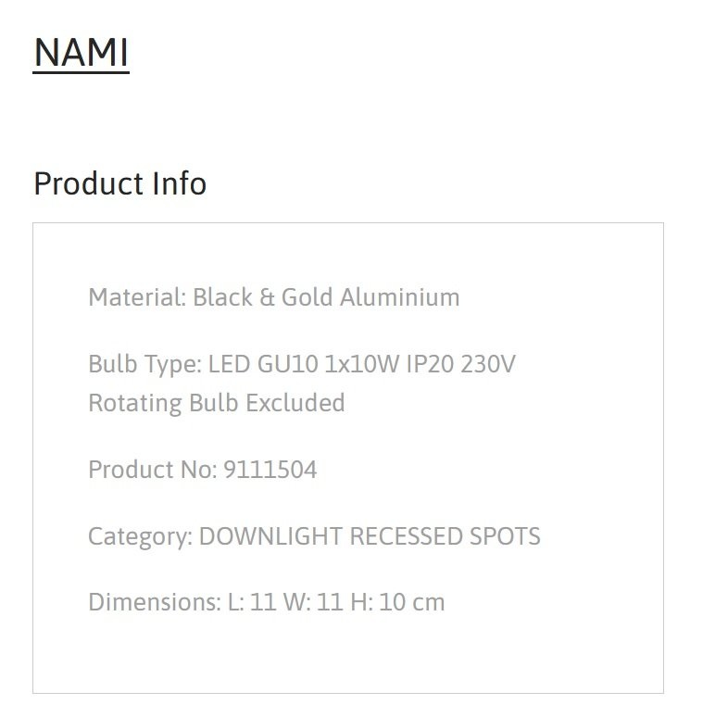Click the Dimensions label
Image resolution: width=728 pixels, height=717 pixels.
coord(155,602)
